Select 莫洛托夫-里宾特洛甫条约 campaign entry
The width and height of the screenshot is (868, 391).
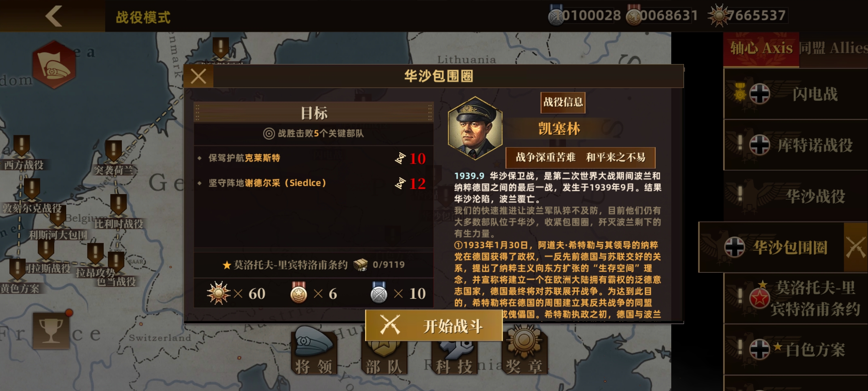(x=796, y=299)
